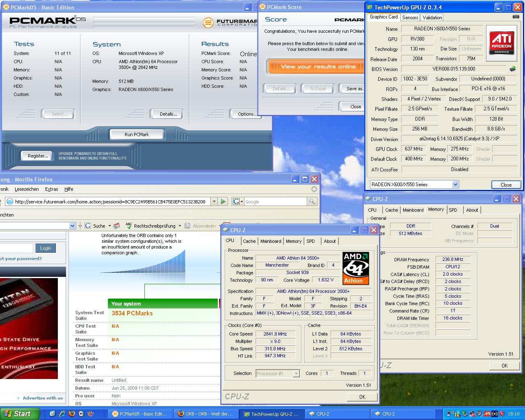Switch to the PCMark05 Basic Edition taskbar button

[140, 414]
